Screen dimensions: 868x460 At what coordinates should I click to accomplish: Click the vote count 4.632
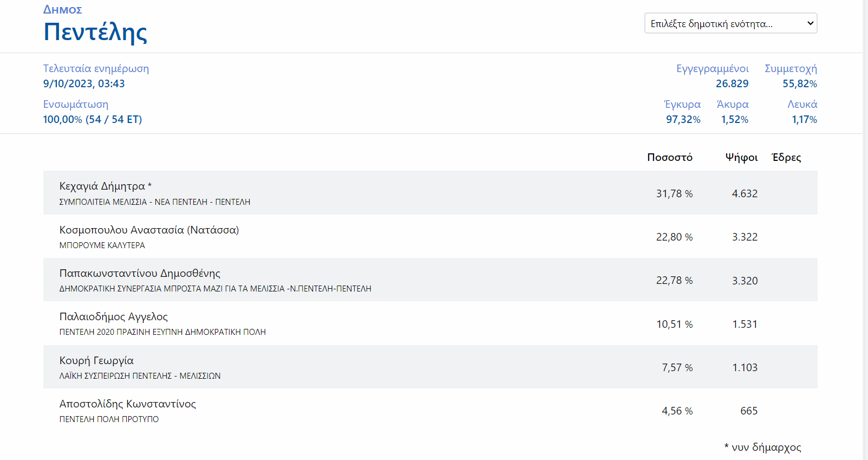pos(745,194)
